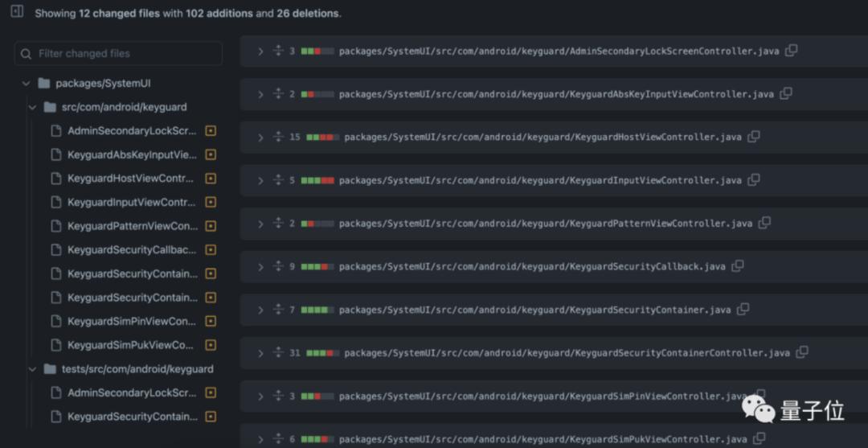
Task: Expand all lines in KeyguardSecurityContainer.java
Action: (278, 310)
